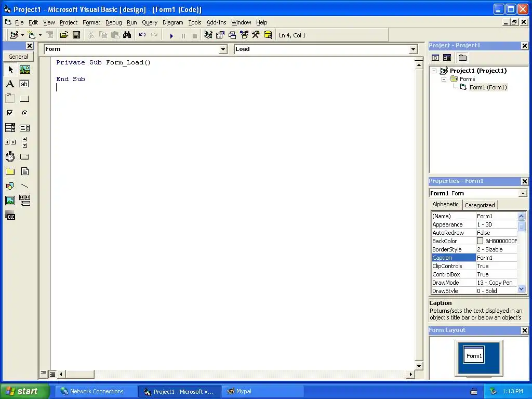Switch to Procedure View at code bottom
Screen dimensions: 532x399
[44, 374]
